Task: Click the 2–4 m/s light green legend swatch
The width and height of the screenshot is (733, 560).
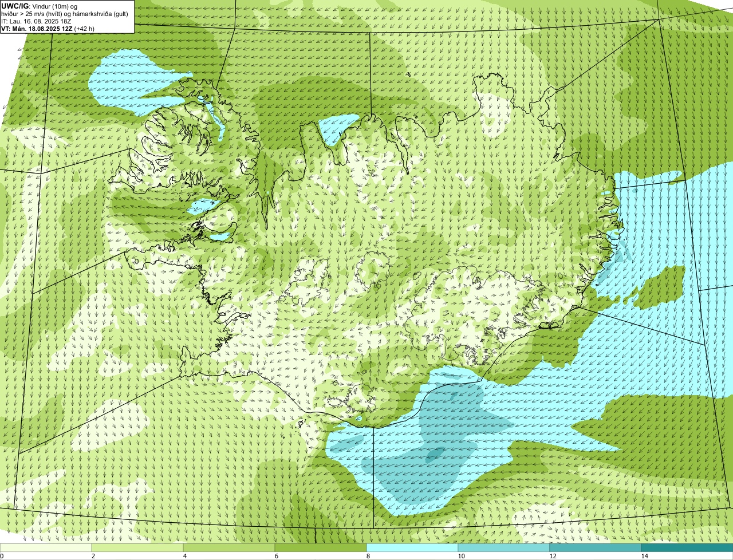Action: tap(137, 547)
